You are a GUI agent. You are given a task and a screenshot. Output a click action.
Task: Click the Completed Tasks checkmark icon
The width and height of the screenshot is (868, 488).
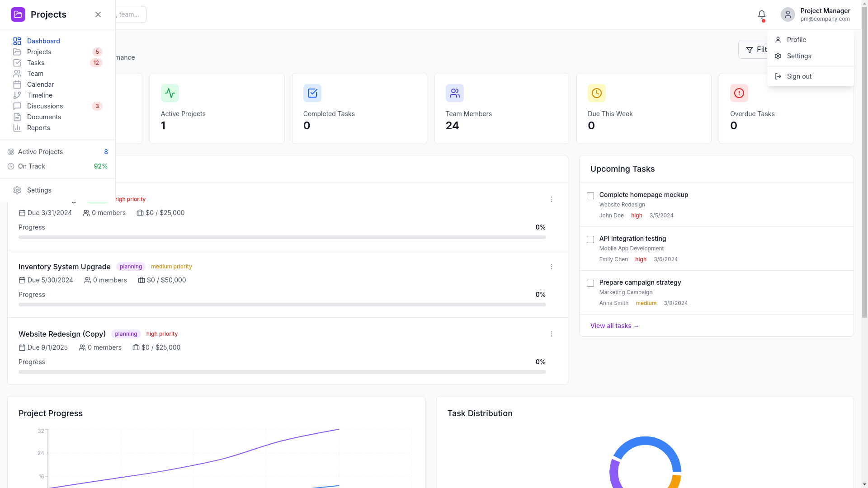(312, 93)
